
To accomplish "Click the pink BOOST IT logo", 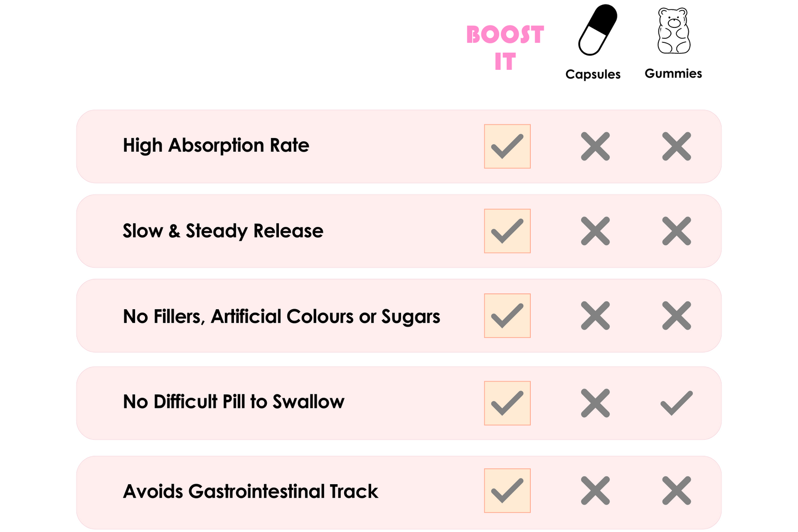I will (505, 47).
